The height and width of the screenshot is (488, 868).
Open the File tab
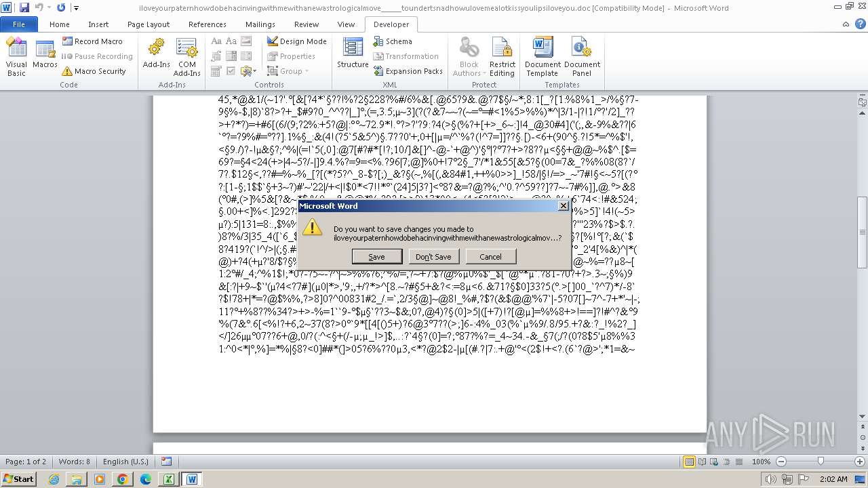pos(19,24)
